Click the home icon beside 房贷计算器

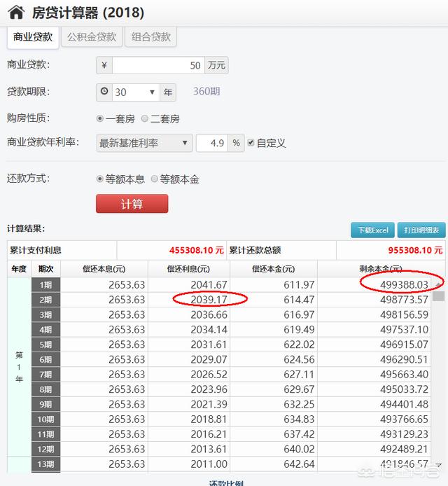16,12
